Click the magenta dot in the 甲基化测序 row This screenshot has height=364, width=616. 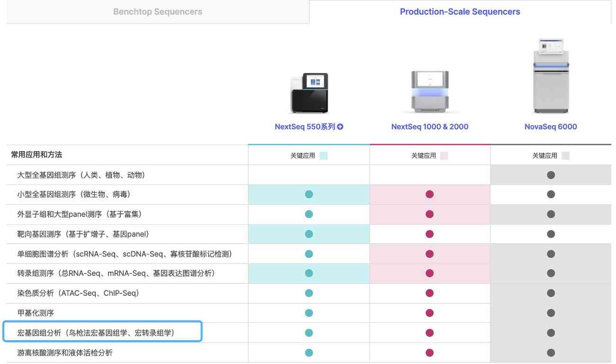click(x=430, y=313)
